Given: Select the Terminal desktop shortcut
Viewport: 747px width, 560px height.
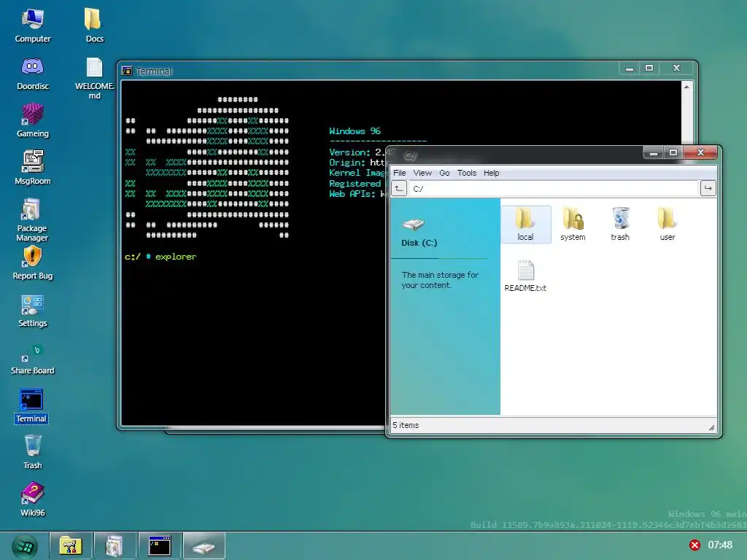Looking at the screenshot, I should (31, 406).
